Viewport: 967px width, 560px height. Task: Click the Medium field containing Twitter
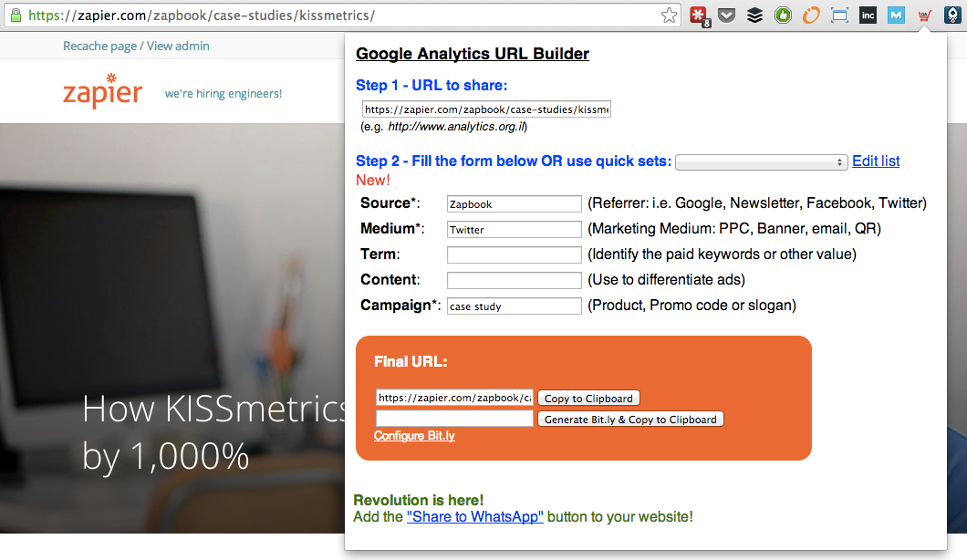515,230
